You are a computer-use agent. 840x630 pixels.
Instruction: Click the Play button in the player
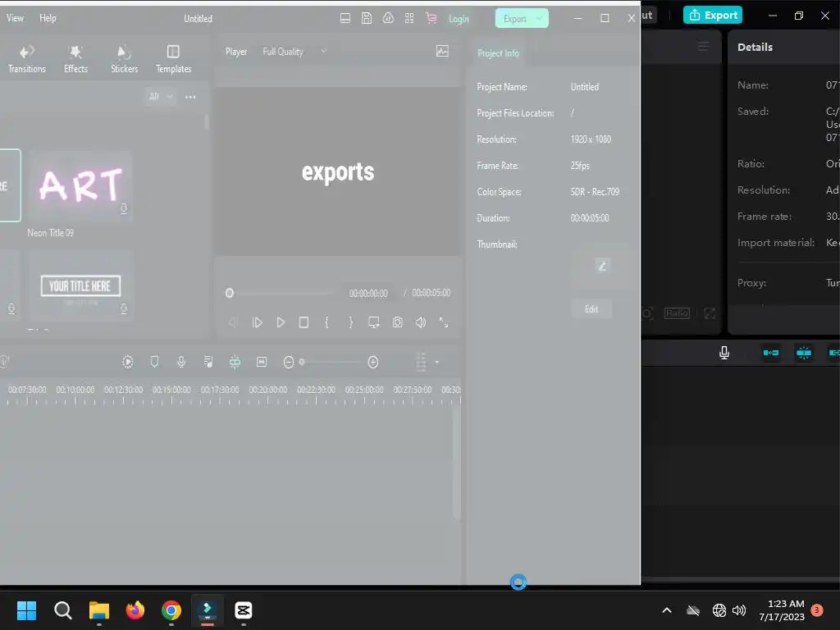281,322
